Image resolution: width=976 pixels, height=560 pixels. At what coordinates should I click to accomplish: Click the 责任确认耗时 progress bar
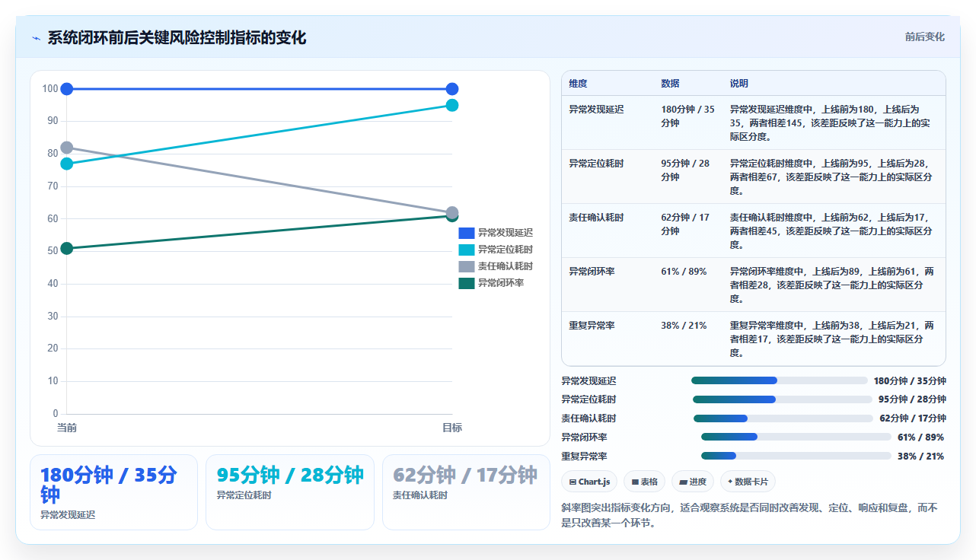tap(783, 418)
